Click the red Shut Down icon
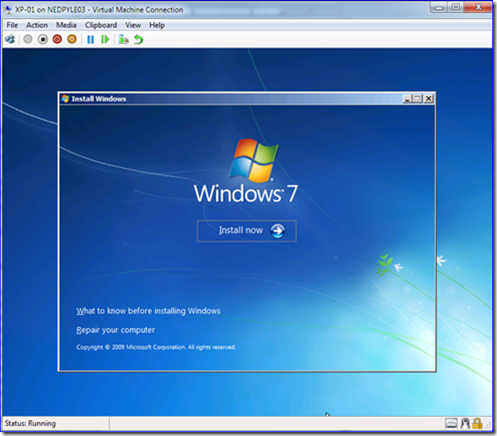 click(x=57, y=39)
